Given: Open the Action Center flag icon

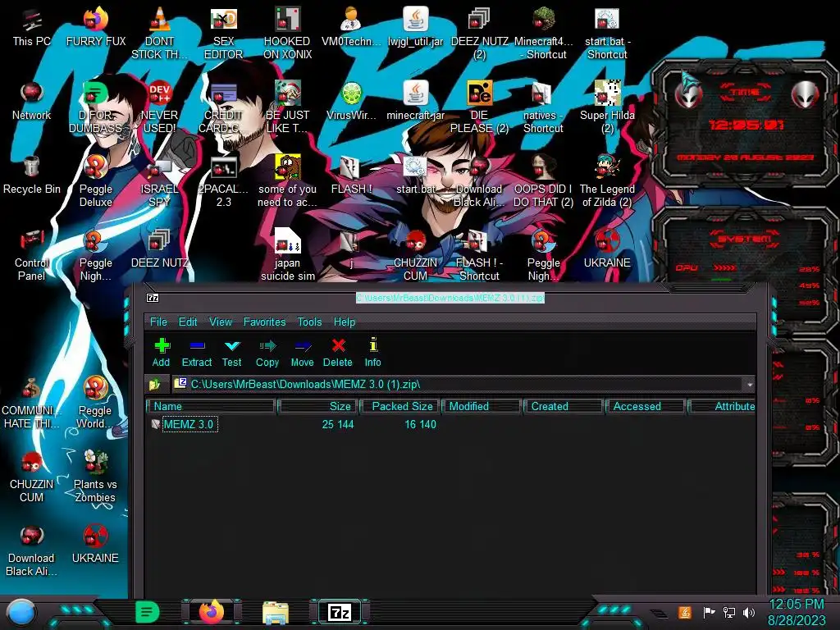Looking at the screenshot, I should (709, 612).
